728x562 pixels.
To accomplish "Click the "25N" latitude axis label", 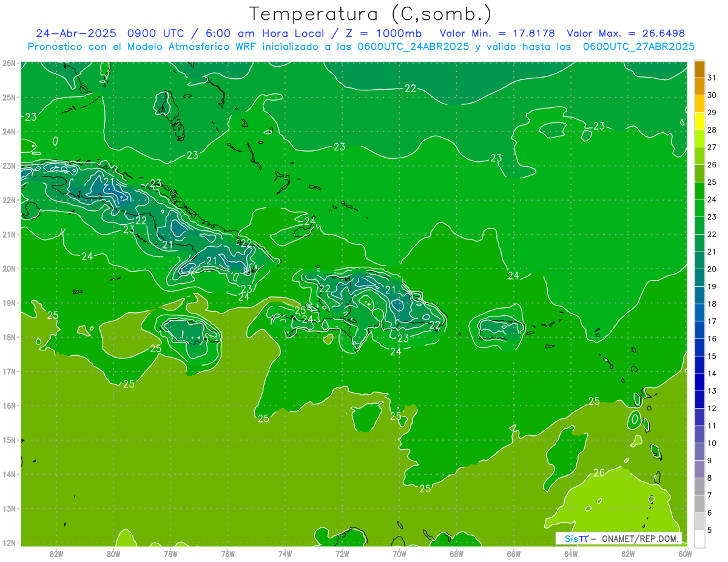I will [x=8, y=98].
